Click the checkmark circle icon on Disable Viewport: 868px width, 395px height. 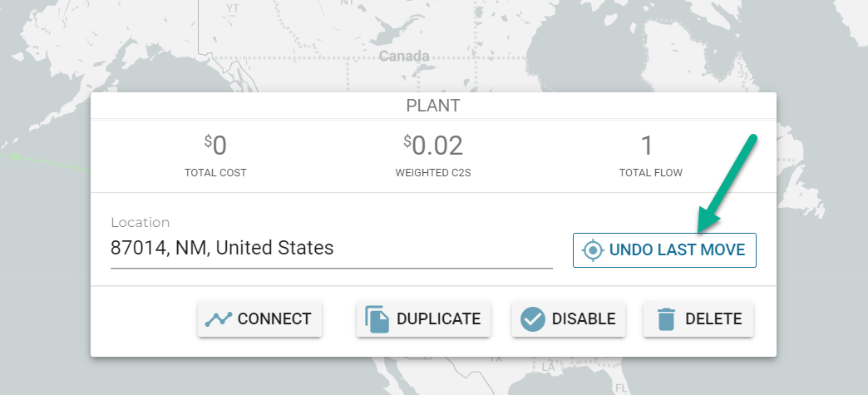pyautogui.click(x=533, y=319)
